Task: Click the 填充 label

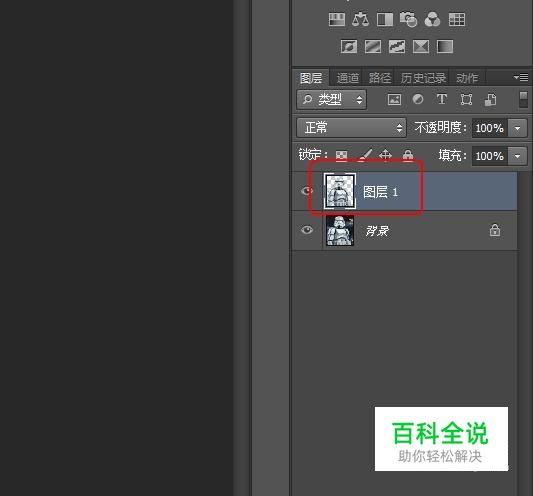Action: (452, 156)
